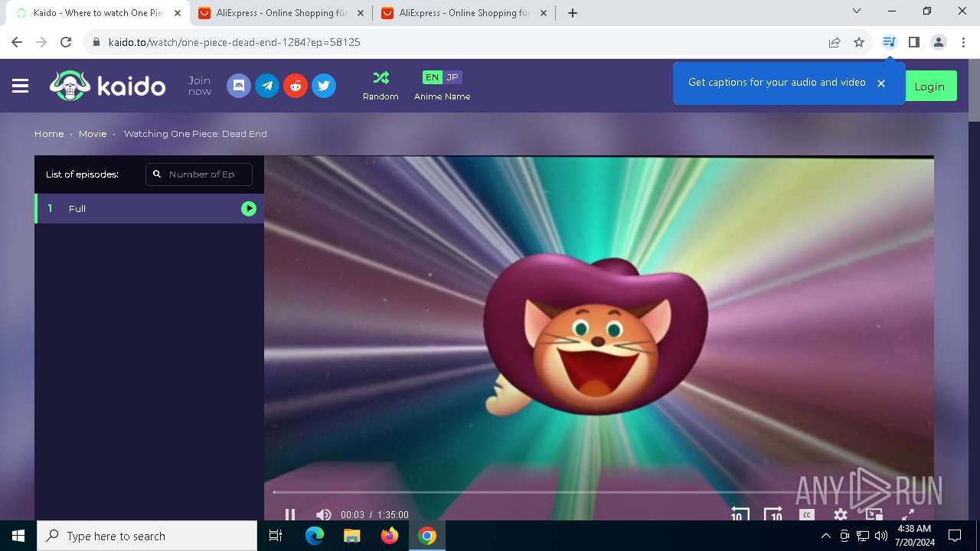980x551 pixels.
Task: Bookmark this page with star
Action: [x=859, y=42]
